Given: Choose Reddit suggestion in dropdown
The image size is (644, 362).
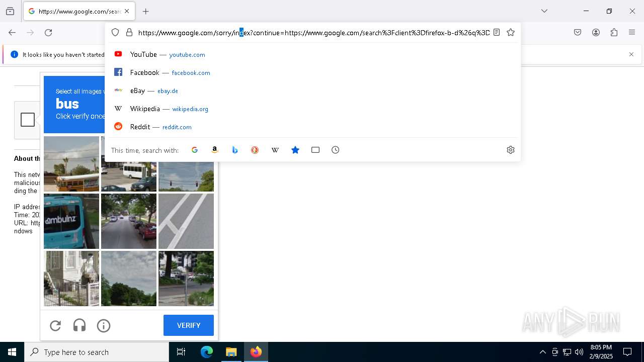Looking at the screenshot, I should (x=312, y=127).
